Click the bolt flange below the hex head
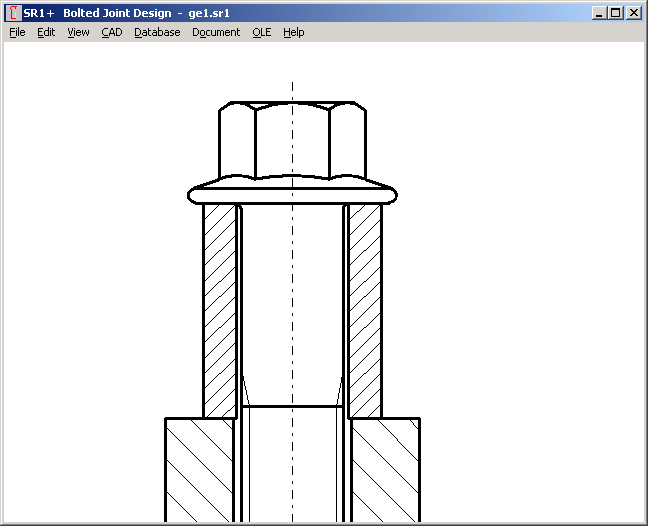Screen dimensions: 648x526 (292, 194)
